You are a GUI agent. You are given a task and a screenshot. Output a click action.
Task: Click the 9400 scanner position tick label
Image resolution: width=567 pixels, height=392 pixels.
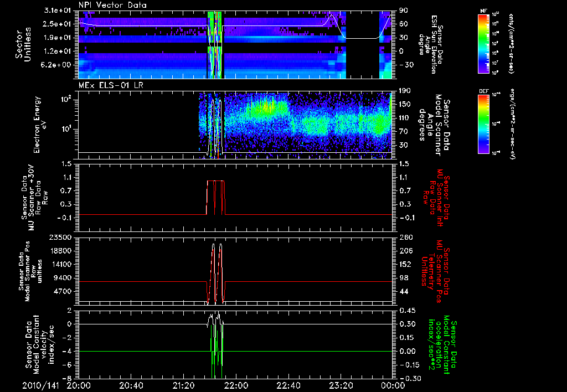62,278
